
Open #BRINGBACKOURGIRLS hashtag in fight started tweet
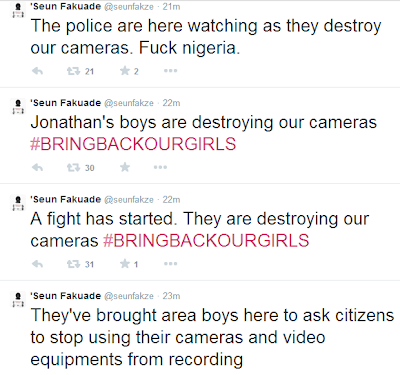pyautogui.click(x=206, y=240)
